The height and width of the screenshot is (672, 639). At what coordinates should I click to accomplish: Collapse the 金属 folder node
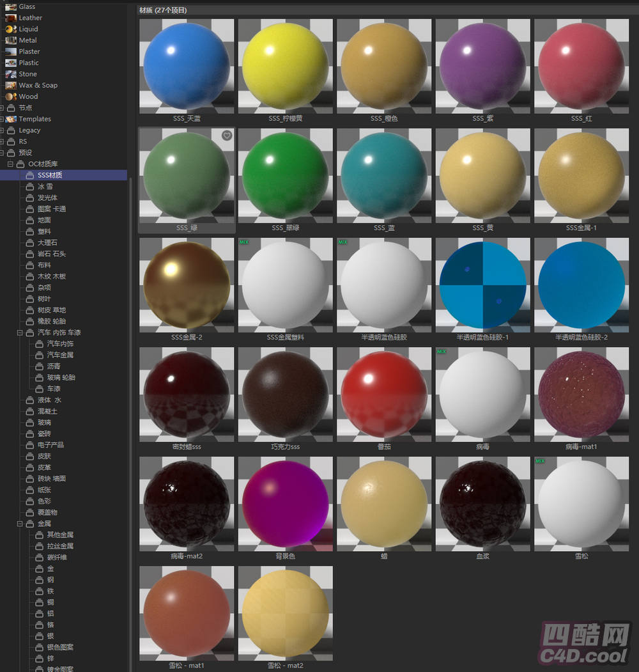click(x=20, y=524)
